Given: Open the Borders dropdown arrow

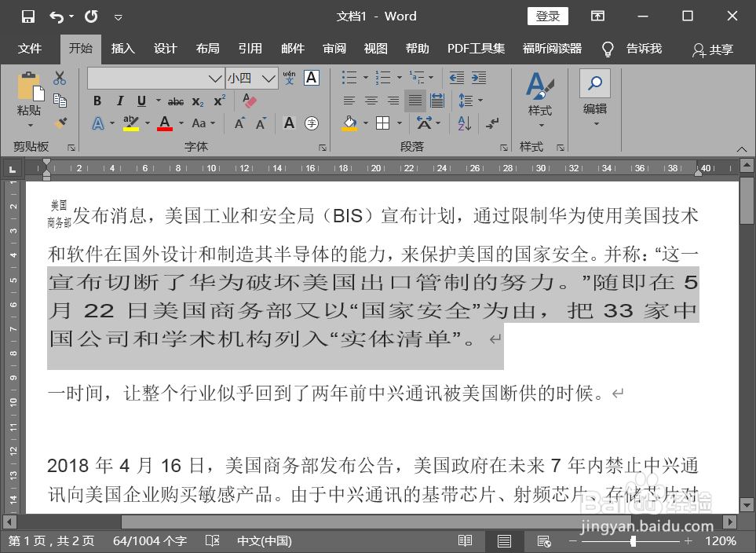Looking at the screenshot, I should pos(400,123).
